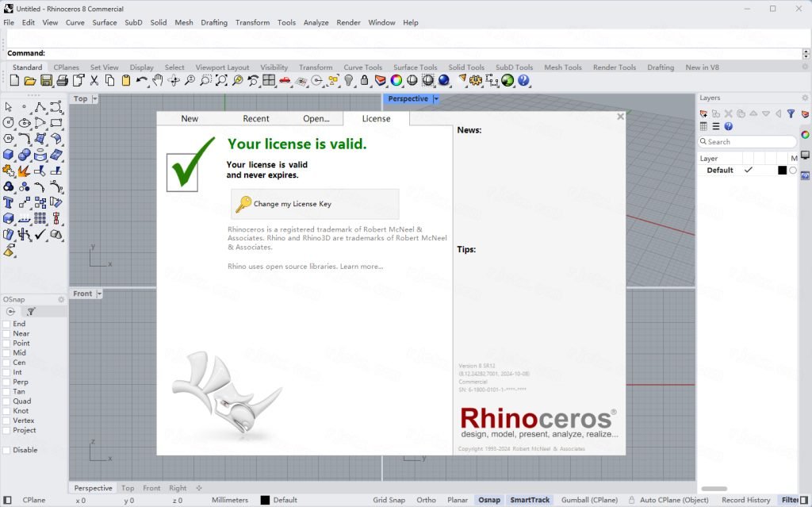
Task: Open the Front viewport dropdown arrow
Action: pos(99,294)
